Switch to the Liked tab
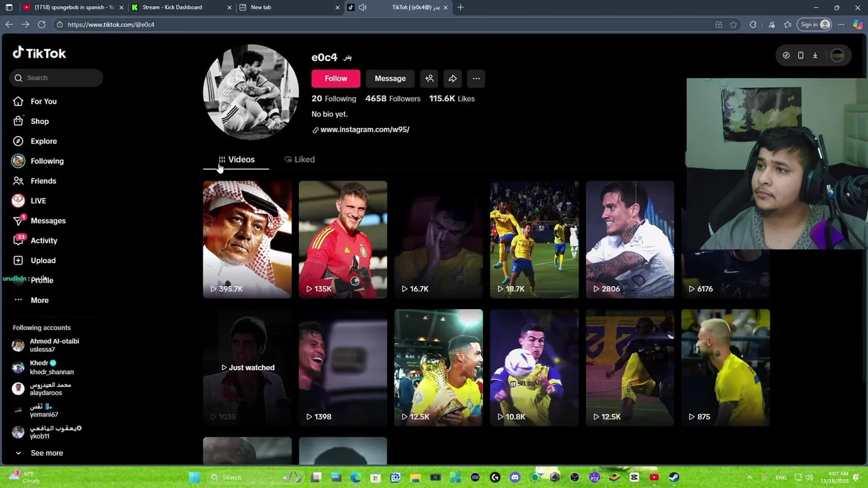 coord(299,159)
